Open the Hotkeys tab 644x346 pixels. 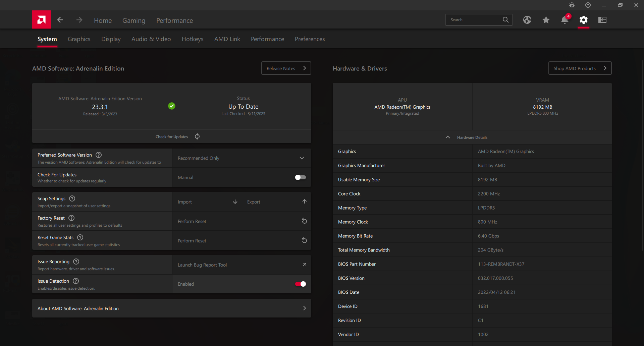tap(193, 39)
